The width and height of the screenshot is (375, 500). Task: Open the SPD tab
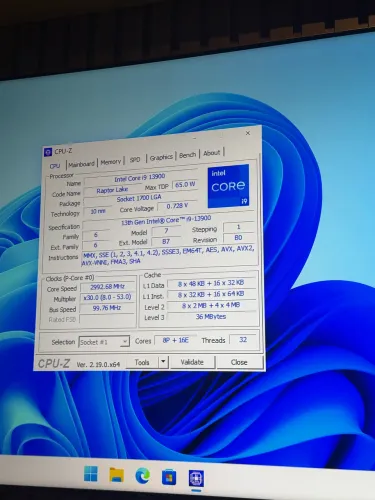point(135,160)
